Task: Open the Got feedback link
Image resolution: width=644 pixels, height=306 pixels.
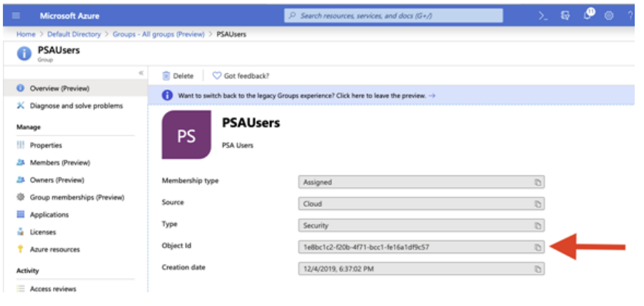Action: point(241,76)
